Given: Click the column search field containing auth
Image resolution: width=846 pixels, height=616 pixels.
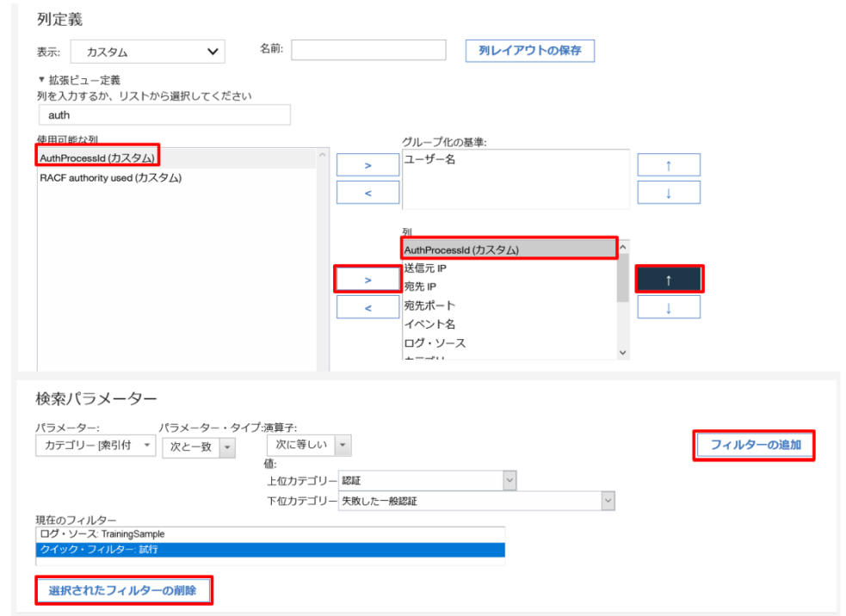Looking at the screenshot, I should coord(164,115).
